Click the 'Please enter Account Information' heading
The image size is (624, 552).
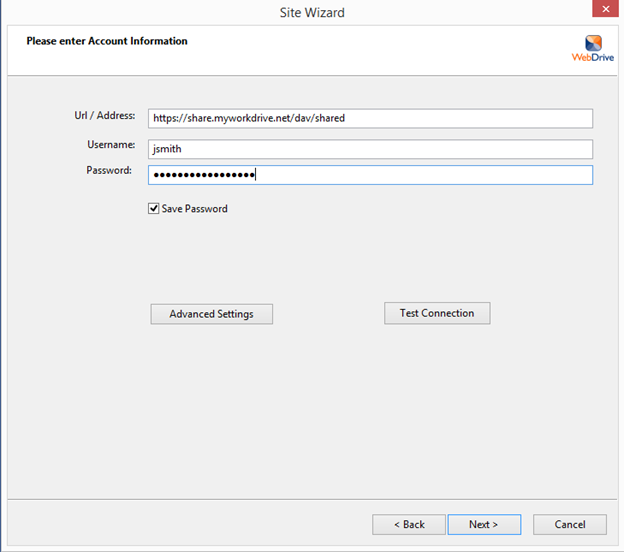point(107,41)
